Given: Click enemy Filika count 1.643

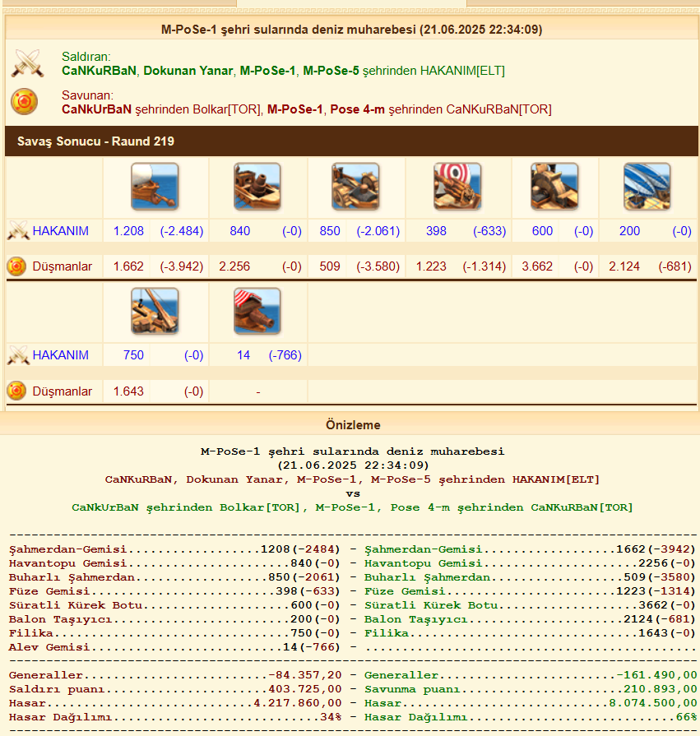Looking at the screenshot, I should [x=128, y=391].
